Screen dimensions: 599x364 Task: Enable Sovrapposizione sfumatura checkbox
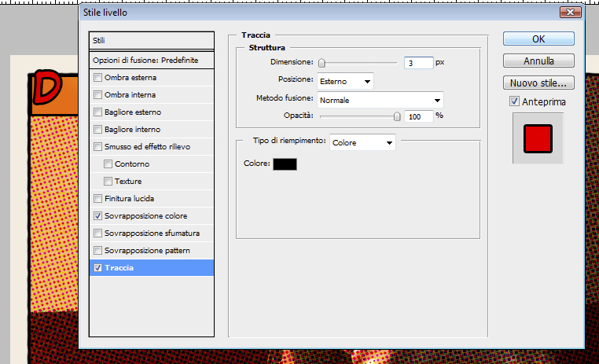tap(97, 233)
